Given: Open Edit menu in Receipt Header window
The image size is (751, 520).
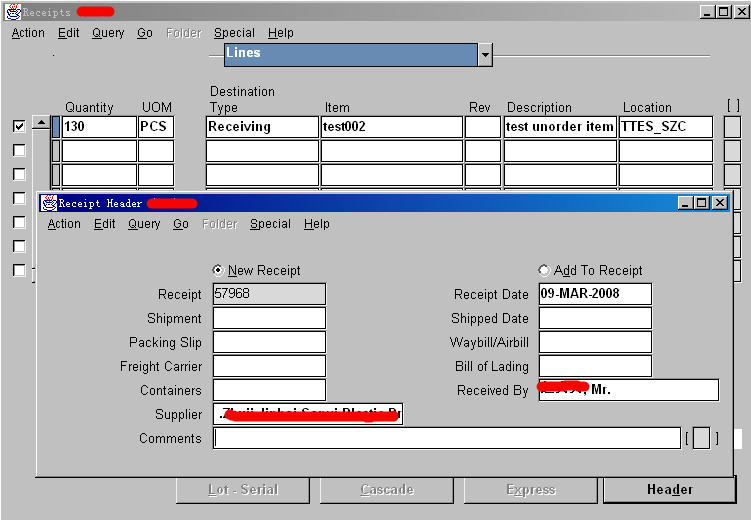Looking at the screenshot, I should tap(104, 224).
